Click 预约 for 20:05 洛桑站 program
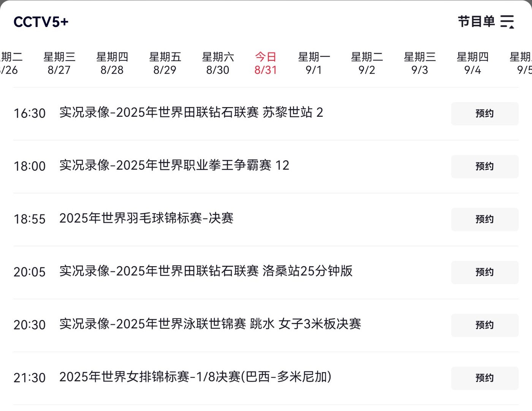 [x=484, y=272]
